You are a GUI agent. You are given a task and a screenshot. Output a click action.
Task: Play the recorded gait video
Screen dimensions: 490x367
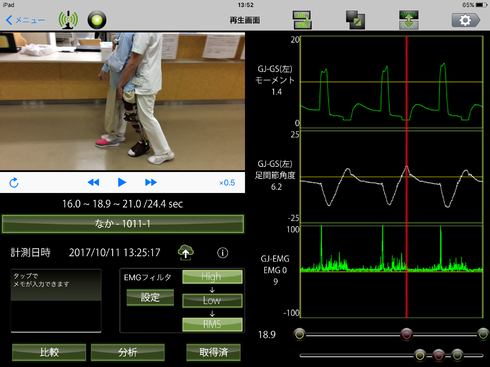pyautogui.click(x=122, y=182)
